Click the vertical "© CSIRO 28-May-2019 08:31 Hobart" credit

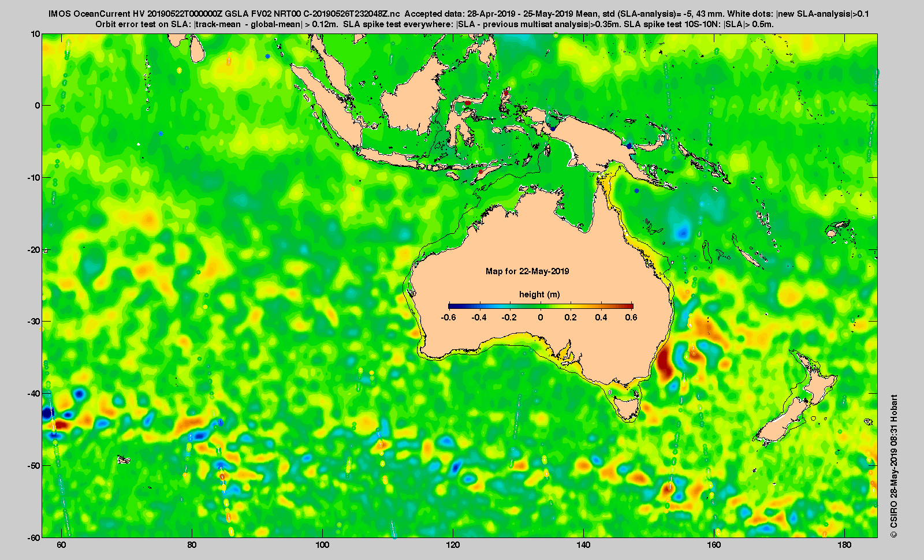click(893, 466)
